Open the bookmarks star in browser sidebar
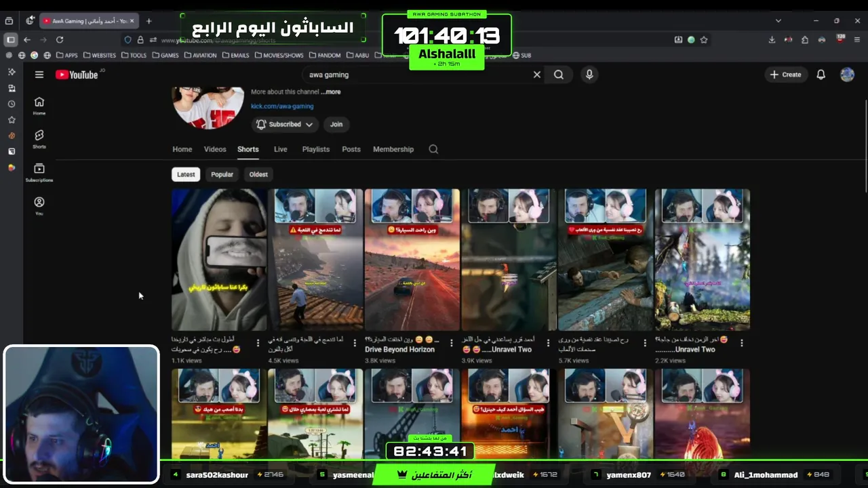The width and height of the screenshot is (868, 488). tap(12, 120)
